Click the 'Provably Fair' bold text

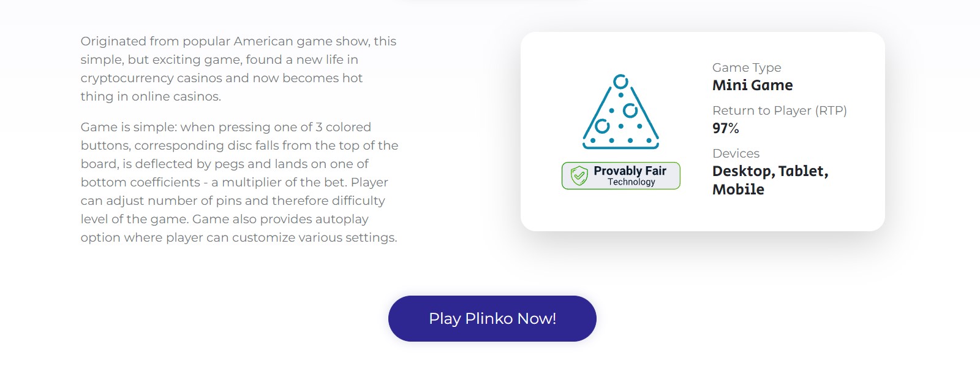630,171
